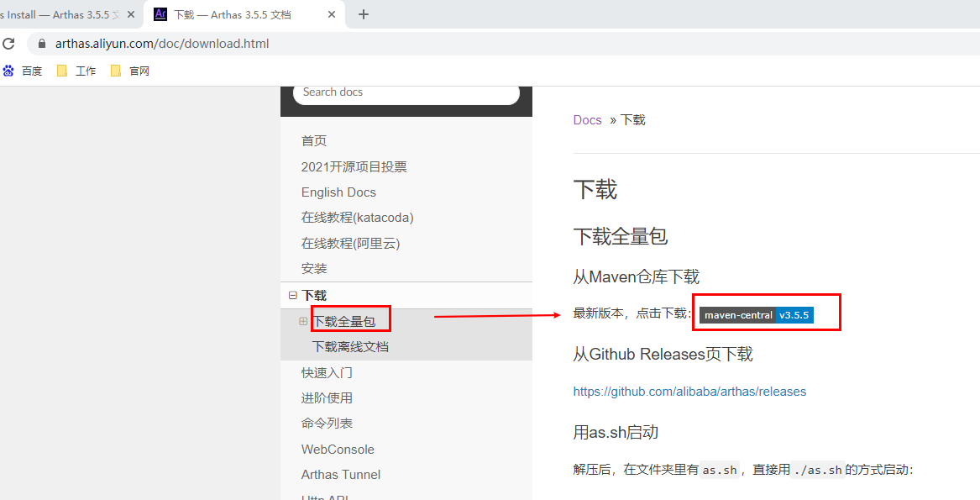Screen dimensions: 980x500
Task: Close the 下载 Arthas 3.5.5 文档 tab
Action: (x=332, y=14)
